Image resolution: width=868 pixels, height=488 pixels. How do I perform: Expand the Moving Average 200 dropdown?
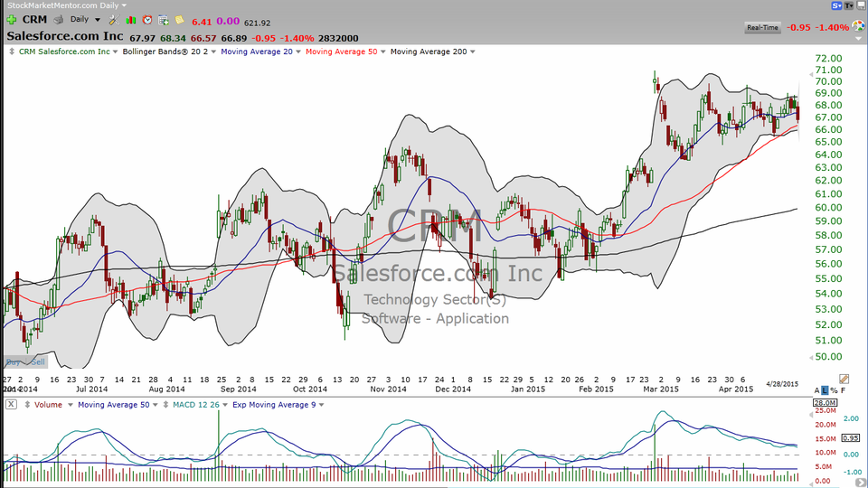473,52
